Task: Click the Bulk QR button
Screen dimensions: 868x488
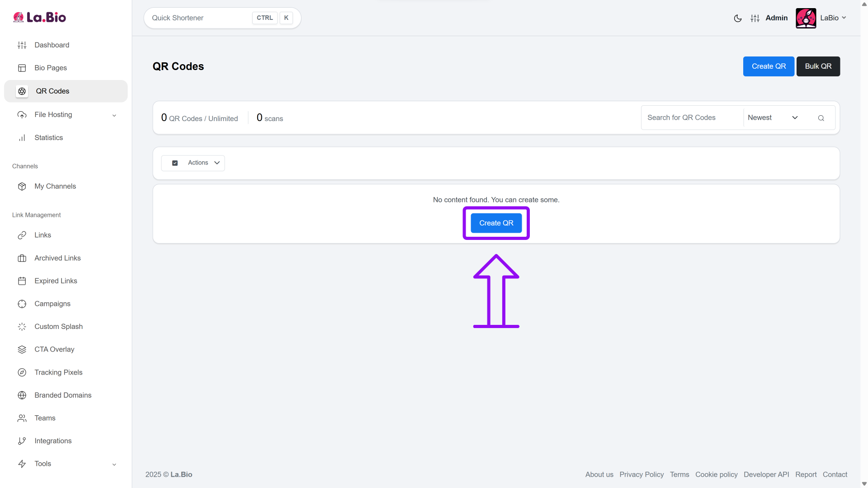Action: [x=818, y=66]
